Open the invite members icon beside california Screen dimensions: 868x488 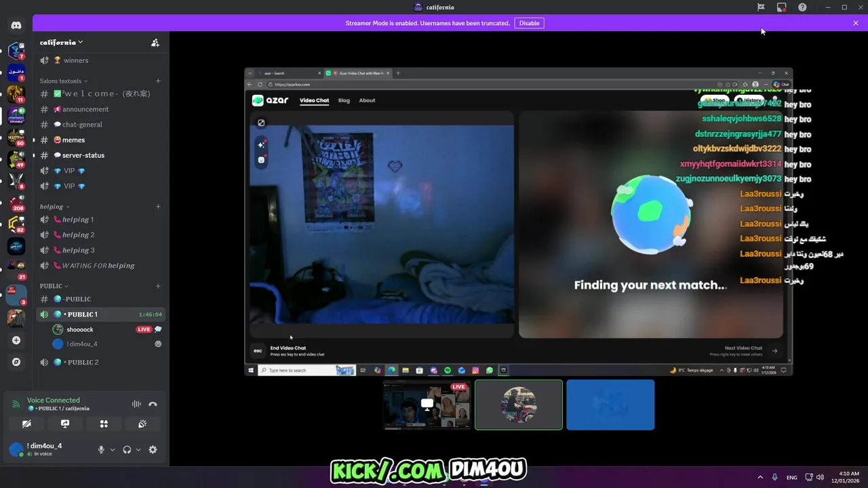[155, 43]
